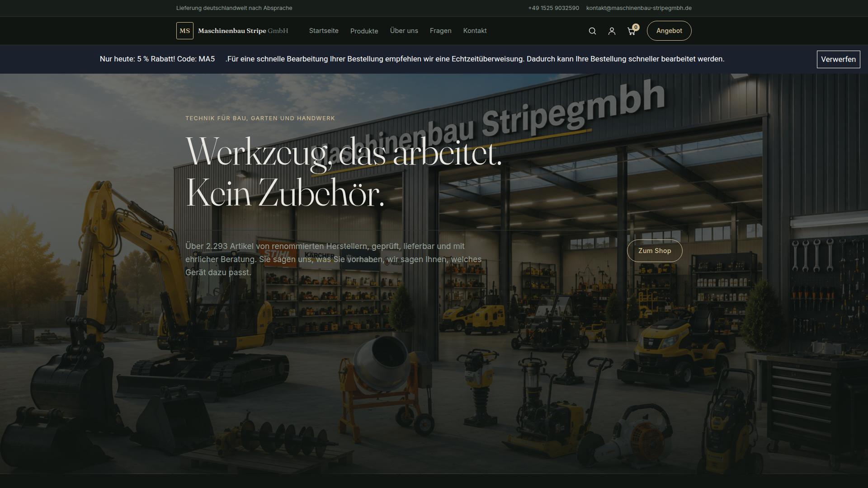Viewport: 868px width, 488px height.
Task: Open the Produkte menu item
Action: point(364,31)
